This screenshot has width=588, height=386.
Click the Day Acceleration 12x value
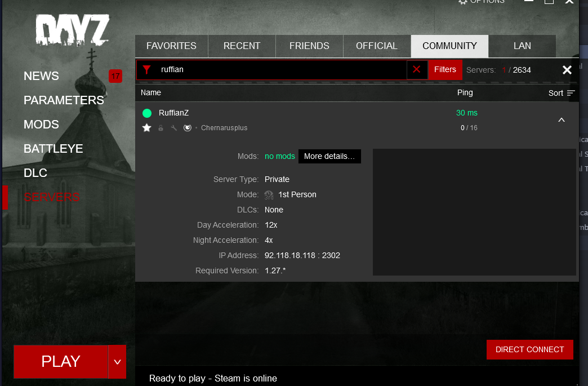[x=271, y=225]
